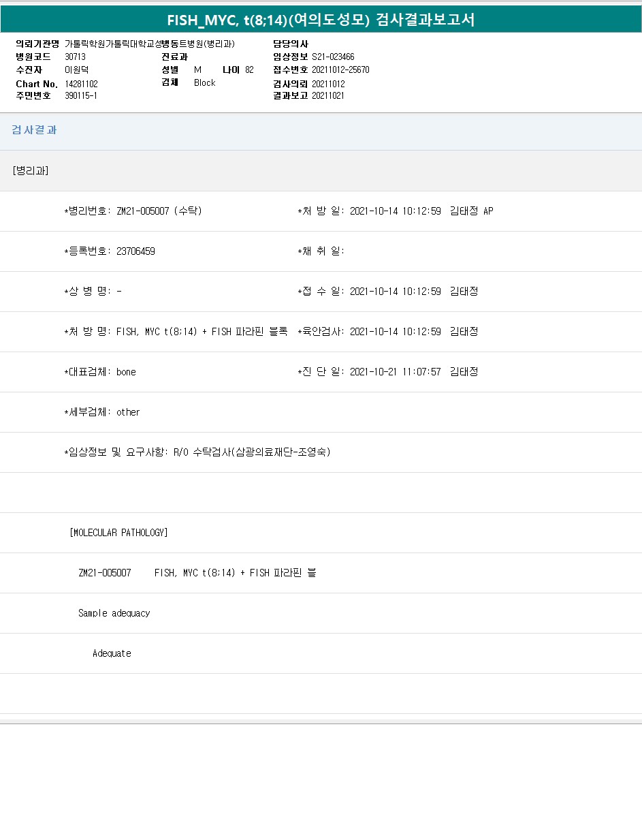The image size is (642, 840).
Task: Click resident number 390115-1
Action: coord(81,96)
